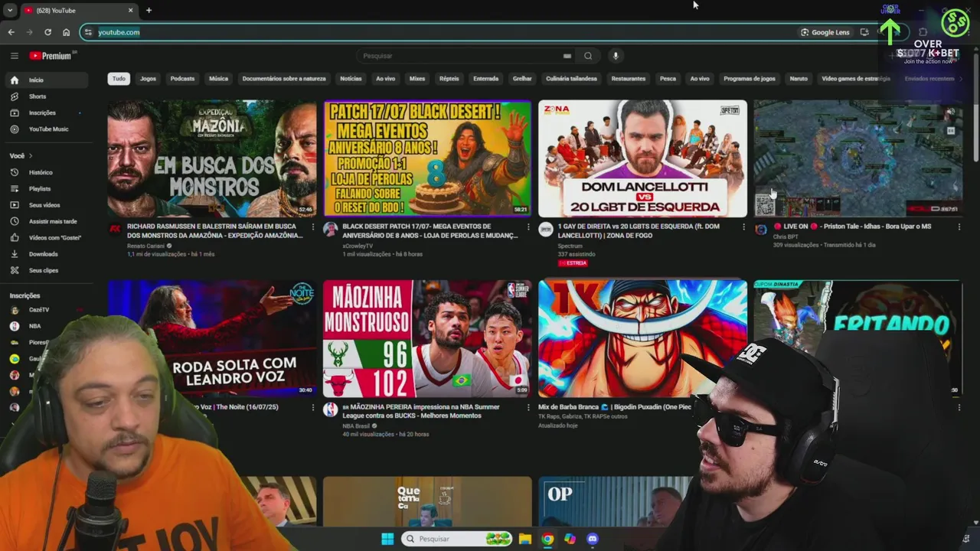The image size is (980, 551).
Task: Open Downloads in the sidebar
Action: [46, 254]
